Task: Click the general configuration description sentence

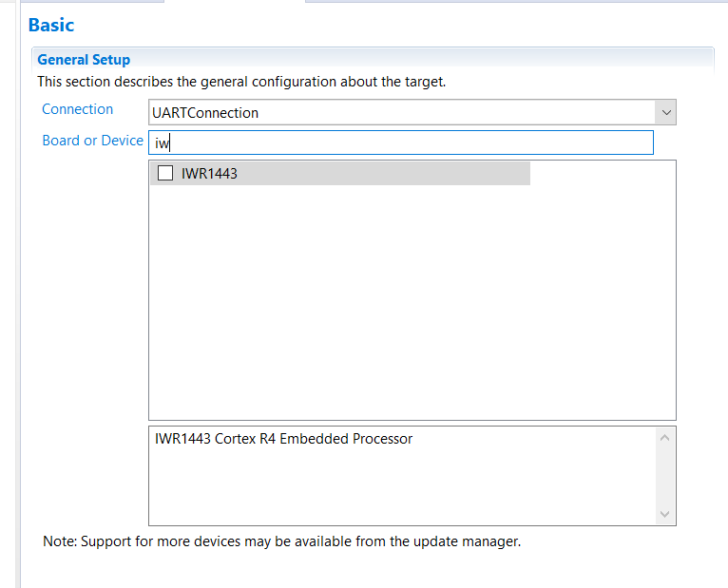Action: (x=241, y=82)
